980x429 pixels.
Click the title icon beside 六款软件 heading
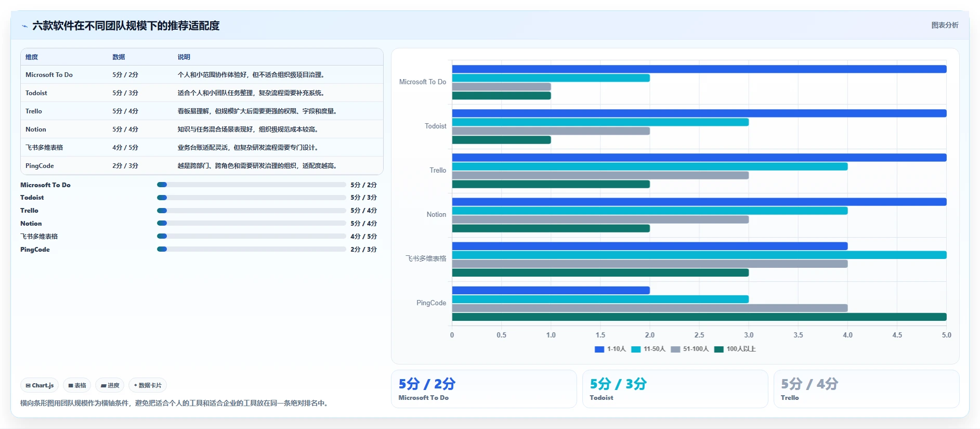(x=24, y=26)
